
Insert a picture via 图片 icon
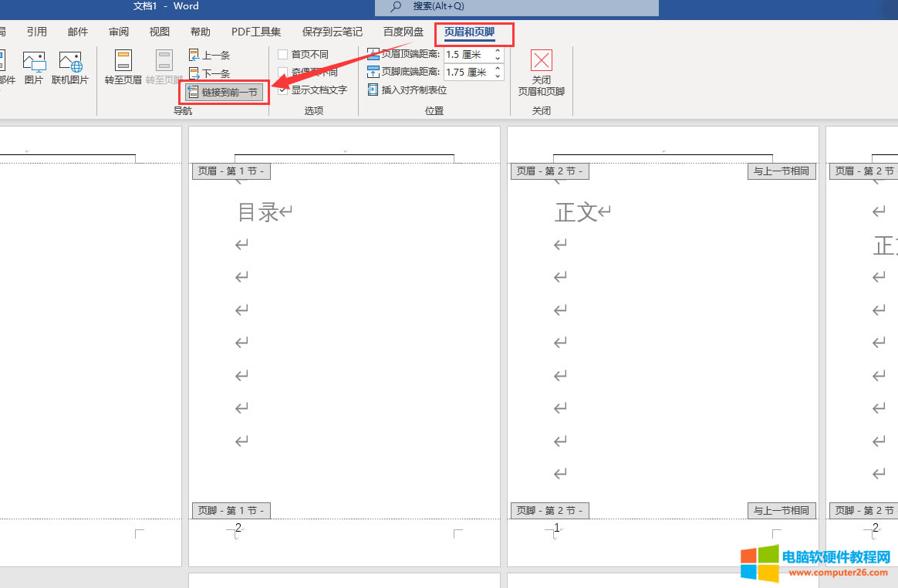point(34,68)
